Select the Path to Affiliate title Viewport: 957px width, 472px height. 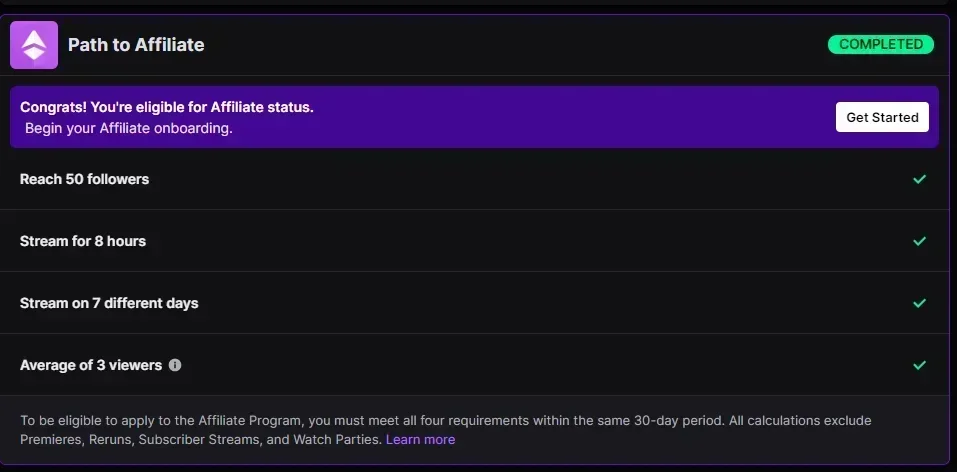[x=136, y=45]
